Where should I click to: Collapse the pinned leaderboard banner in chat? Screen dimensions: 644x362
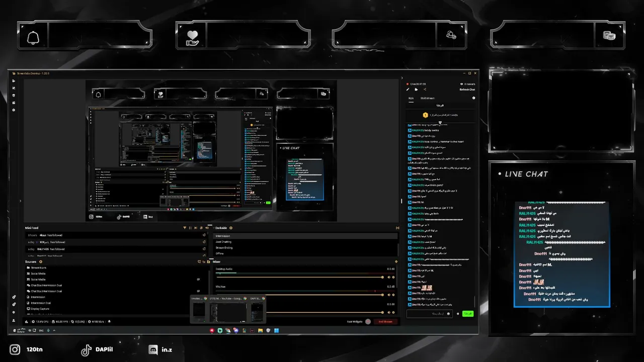click(440, 122)
